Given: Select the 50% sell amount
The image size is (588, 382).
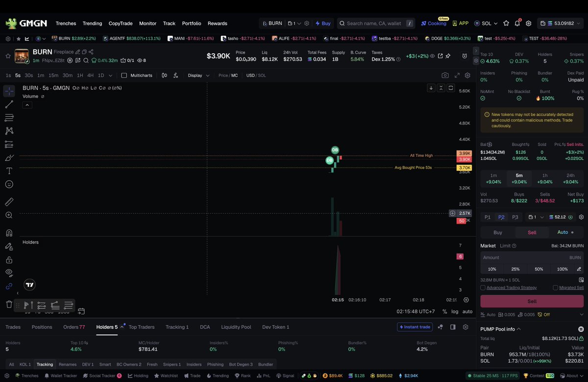Looking at the screenshot, I should 539,269.
